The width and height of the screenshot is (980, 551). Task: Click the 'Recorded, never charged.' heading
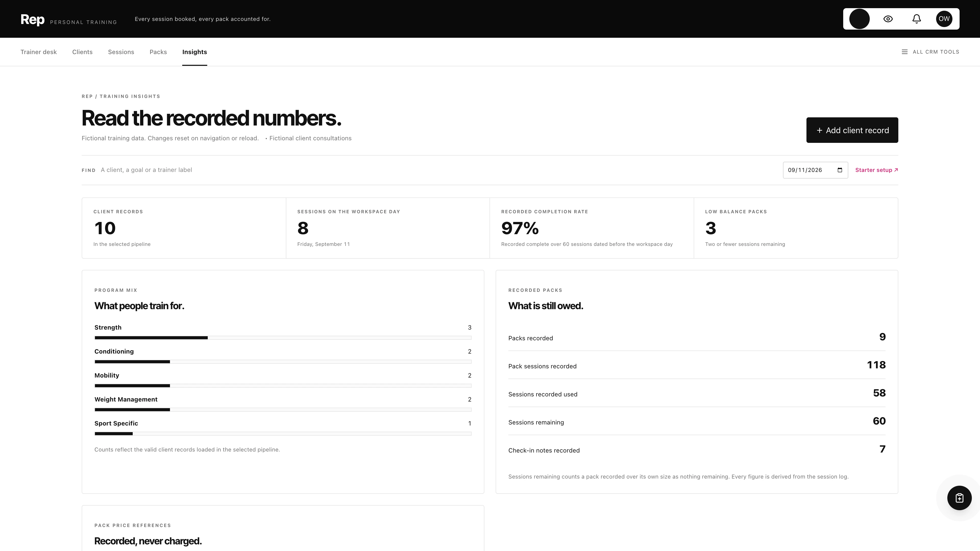(x=148, y=541)
